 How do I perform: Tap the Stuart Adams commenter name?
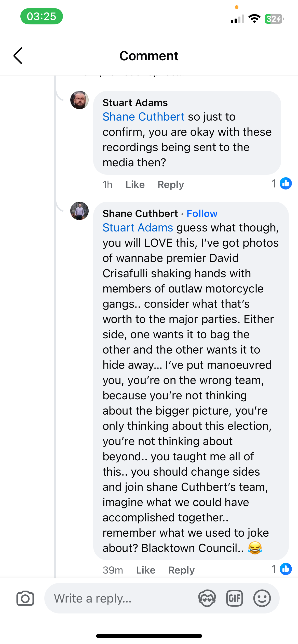click(135, 103)
